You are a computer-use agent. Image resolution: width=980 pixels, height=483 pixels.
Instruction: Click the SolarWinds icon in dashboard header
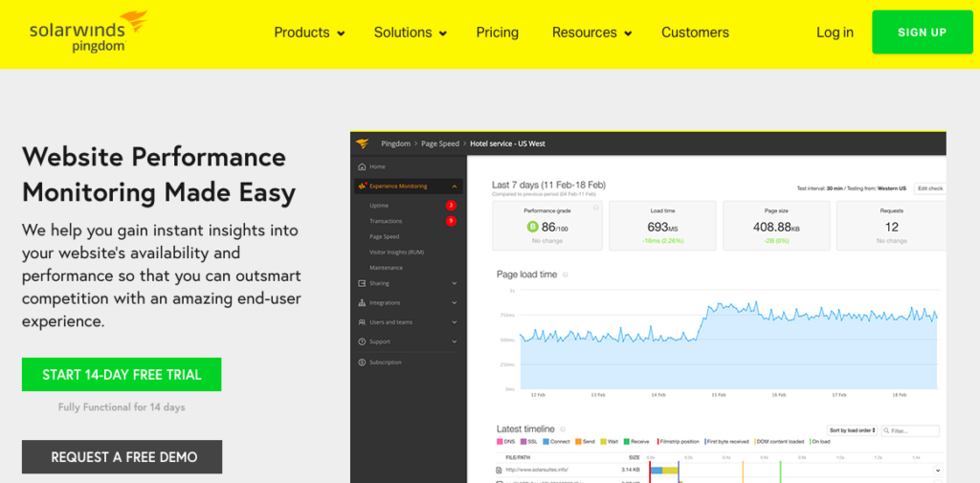pyautogui.click(x=363, y=143)
